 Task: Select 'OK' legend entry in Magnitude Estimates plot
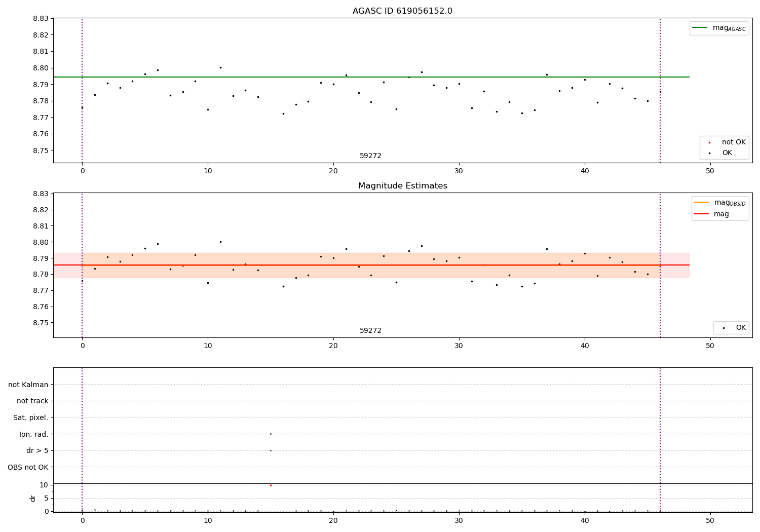click(x=741, y=328)
